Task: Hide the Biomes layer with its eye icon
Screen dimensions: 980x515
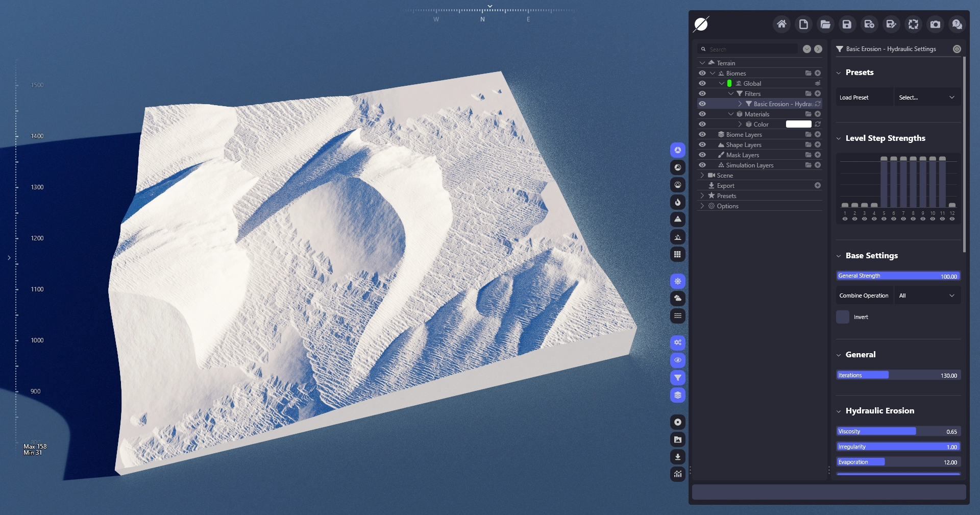Action: coord(702,73)
